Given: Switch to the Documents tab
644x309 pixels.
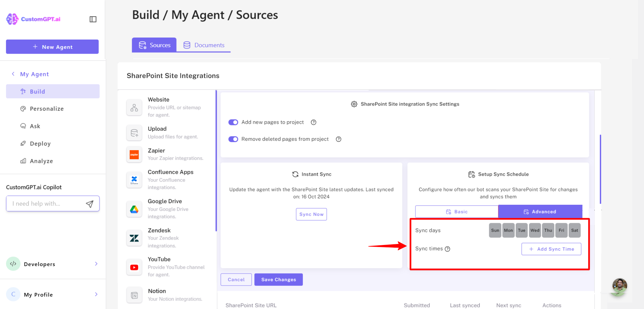Looking at the screenshot, I should pyautogui.click(x=204, y=45).
